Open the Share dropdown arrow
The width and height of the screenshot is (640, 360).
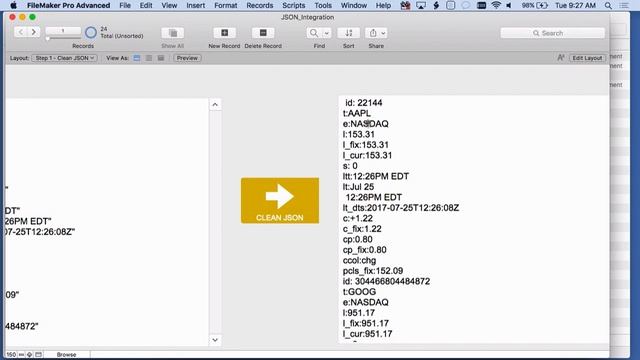pyautogui.click(x=383, y=33)
